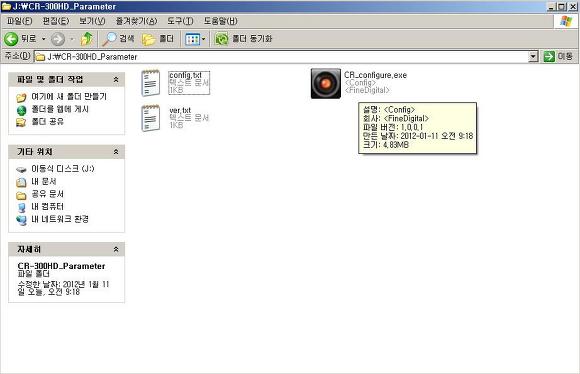
Task: Open Removable Disk (J:) link
Action: 63,169
